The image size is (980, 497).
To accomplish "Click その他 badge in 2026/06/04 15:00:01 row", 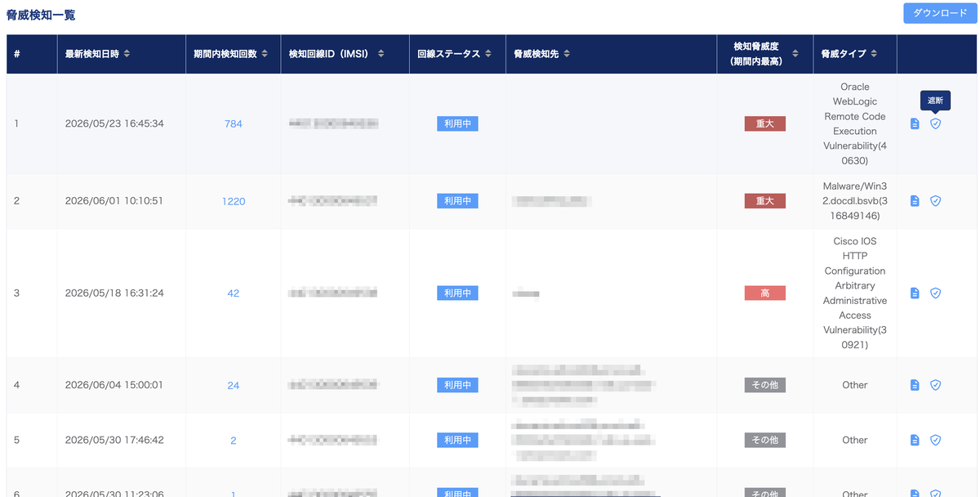I will coord(764,385).
